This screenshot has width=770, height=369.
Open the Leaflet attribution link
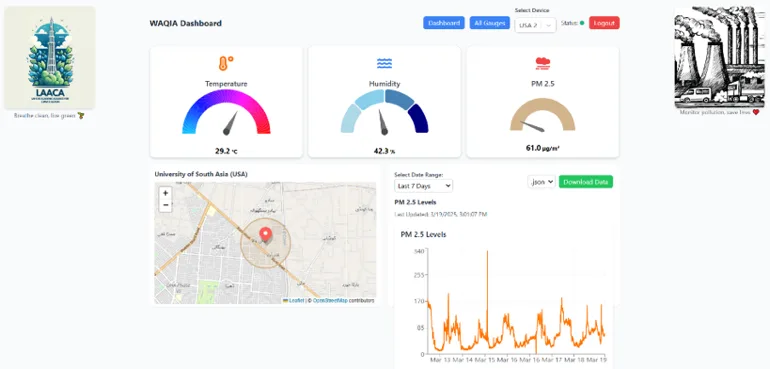point(296,300)
